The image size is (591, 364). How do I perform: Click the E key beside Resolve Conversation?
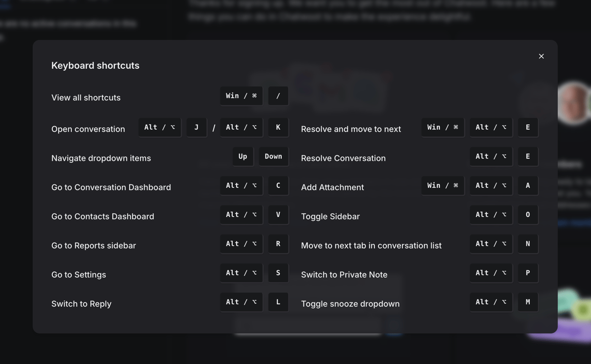(x=528, y=157)
